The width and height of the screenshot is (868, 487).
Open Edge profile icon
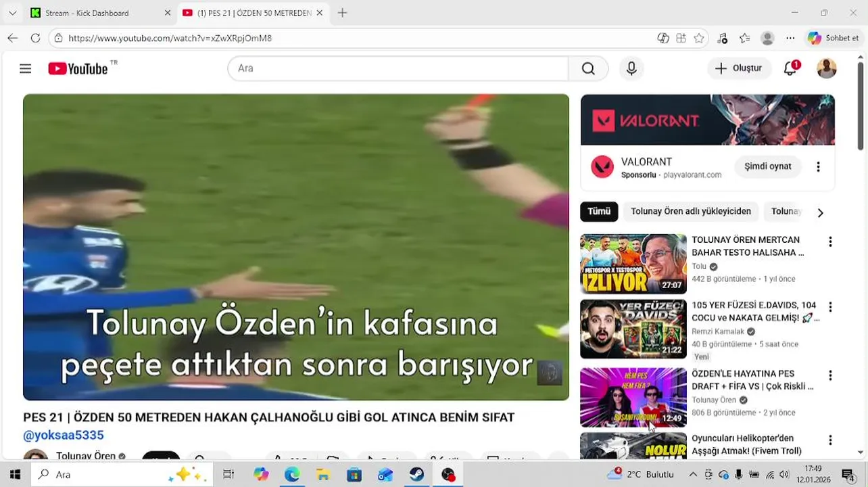pyautogui.click(x=767, y=38)
